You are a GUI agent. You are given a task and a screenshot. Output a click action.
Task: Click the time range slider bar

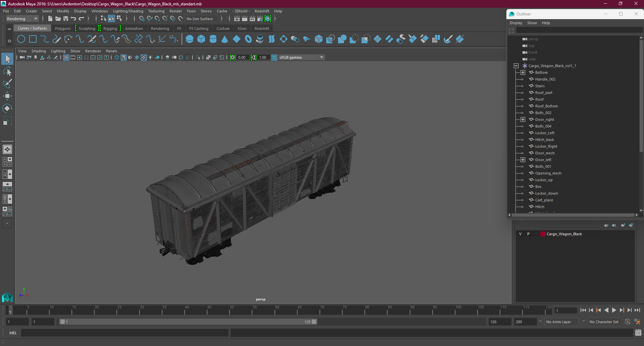coord(188,322)
